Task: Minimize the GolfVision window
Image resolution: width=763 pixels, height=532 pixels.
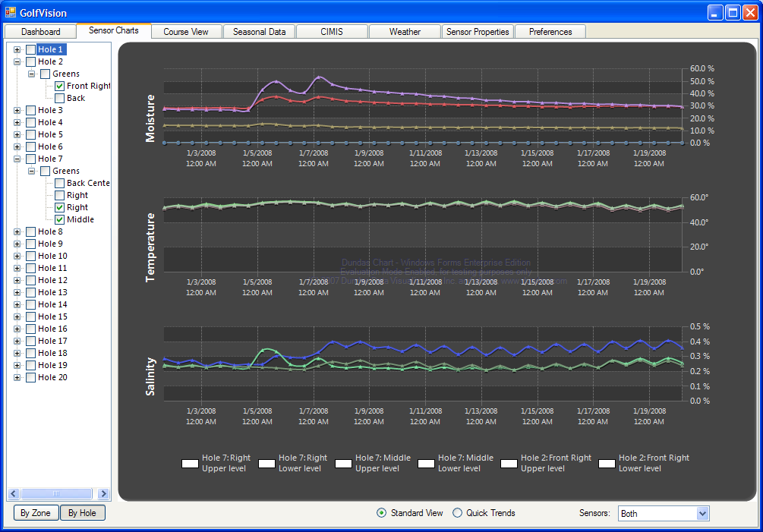Action: coord(715,13)
